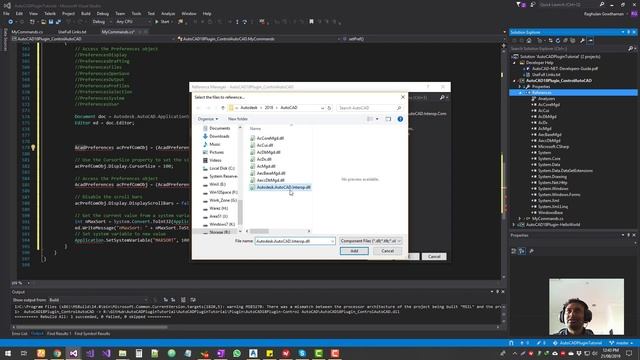This screenshot has height=360, width=640.
Task: Select AeccDbMgd.dll in the file list
Action: click(271, 180)
